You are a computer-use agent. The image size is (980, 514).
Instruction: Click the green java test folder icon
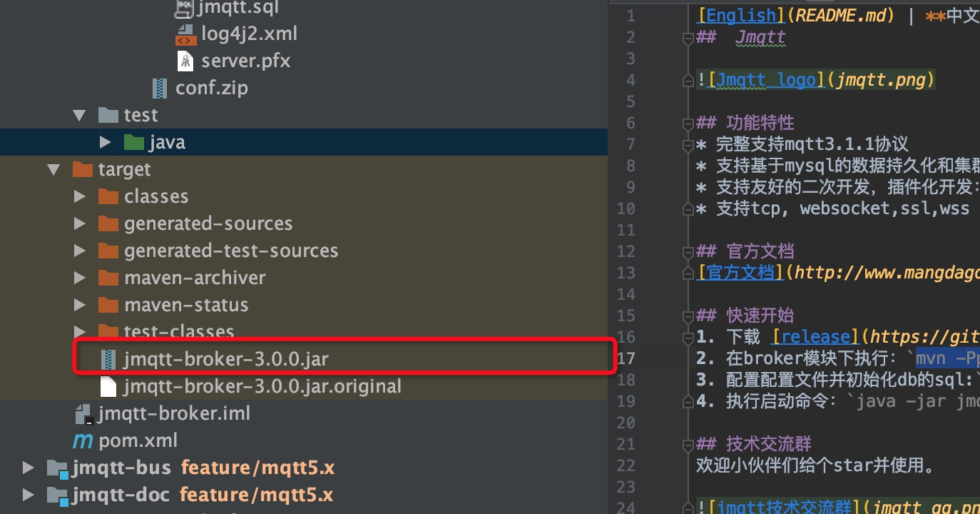coord(133,142)
